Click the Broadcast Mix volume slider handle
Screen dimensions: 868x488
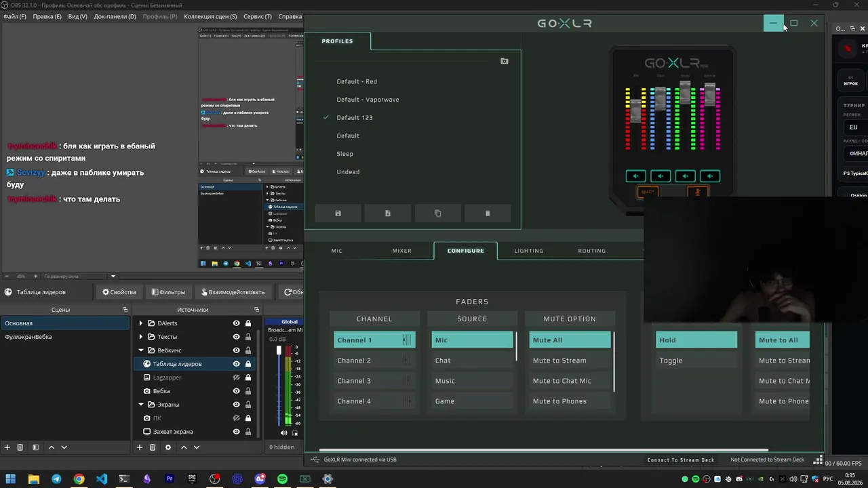(279, 350)
